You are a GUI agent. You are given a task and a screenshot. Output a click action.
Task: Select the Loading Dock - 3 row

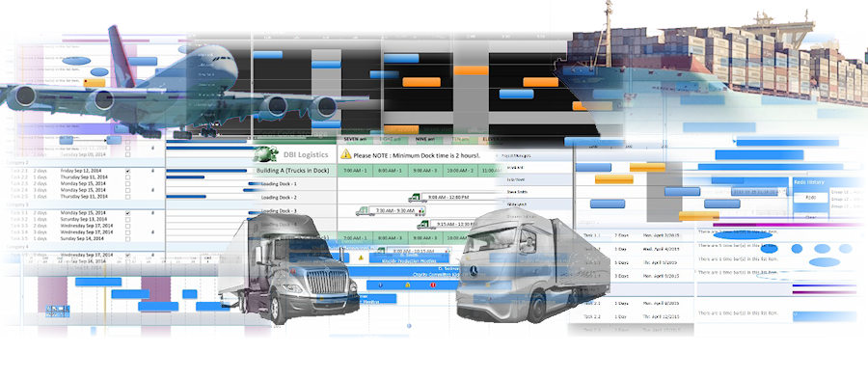point(295,211)
